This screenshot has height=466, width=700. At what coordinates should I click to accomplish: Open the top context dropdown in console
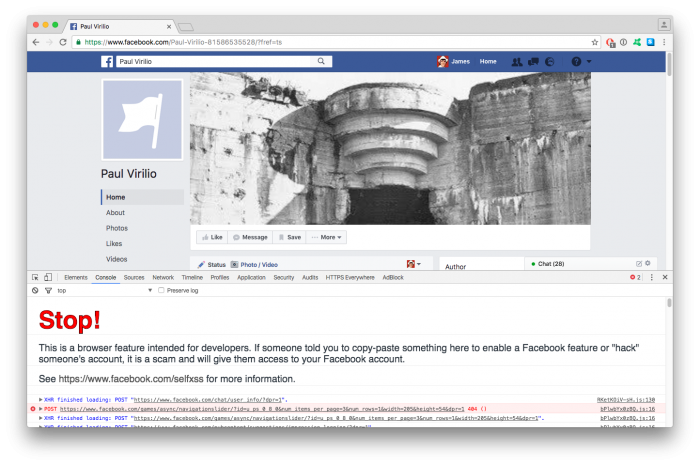[105, 291]
